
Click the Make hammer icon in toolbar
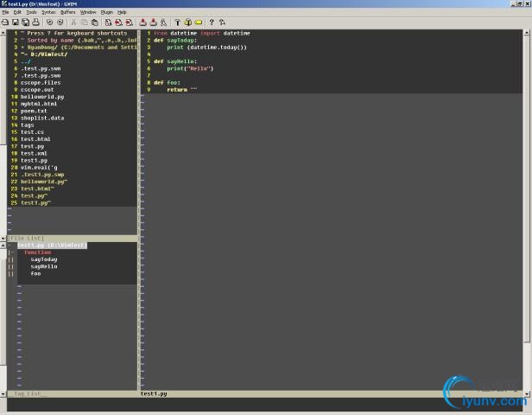coord(178,22)
